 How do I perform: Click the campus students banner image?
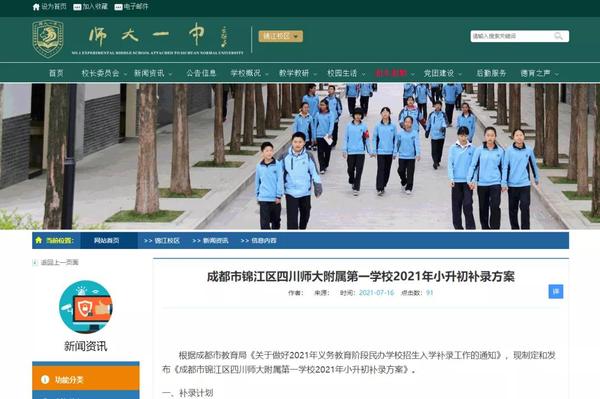(300, 156)
